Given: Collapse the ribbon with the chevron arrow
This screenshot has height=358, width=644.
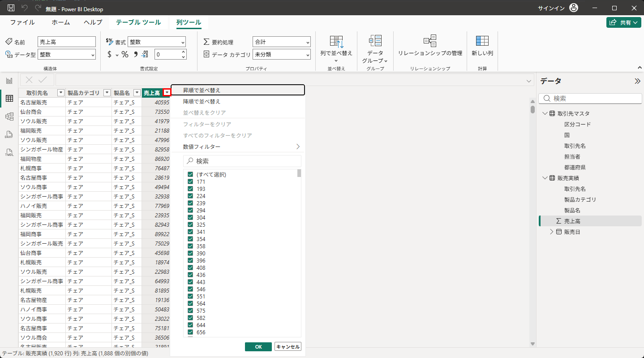Looking at the screenshot, I should 639,68.
